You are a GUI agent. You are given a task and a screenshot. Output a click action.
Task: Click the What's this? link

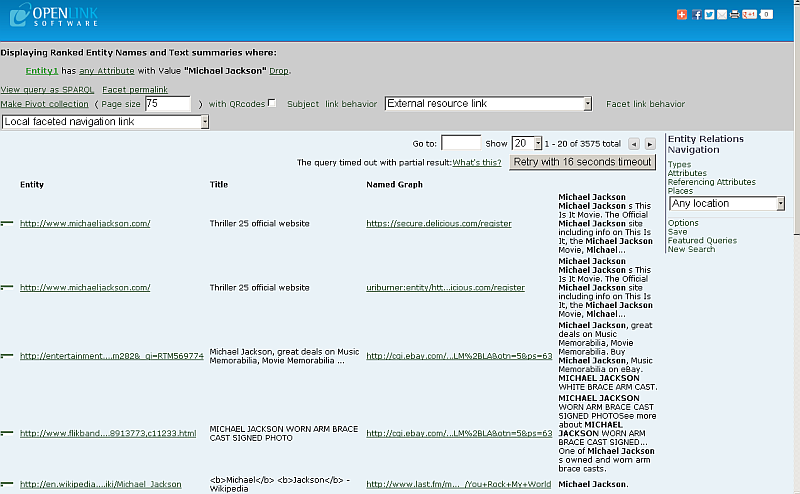[x=477, y=163]
